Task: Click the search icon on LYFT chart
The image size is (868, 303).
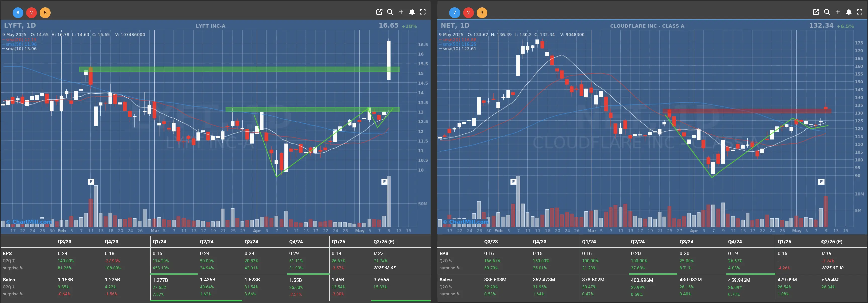Action: (x=390, y=12)
